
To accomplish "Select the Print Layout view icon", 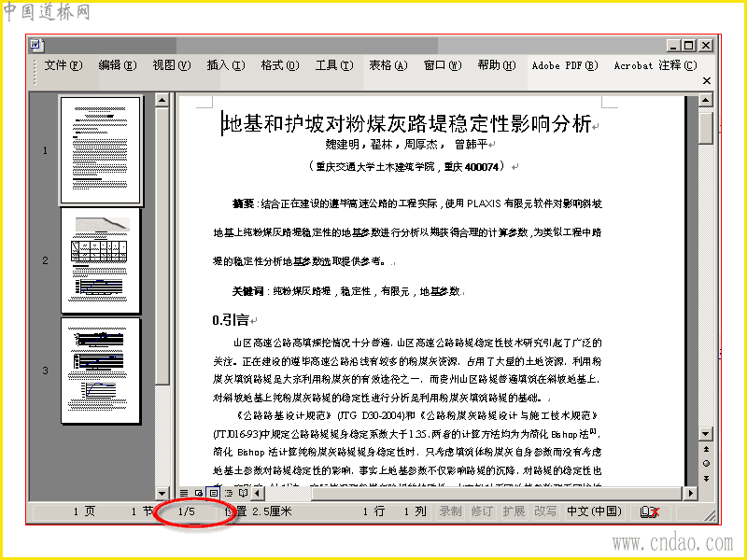I will click(x=214, y=493).
